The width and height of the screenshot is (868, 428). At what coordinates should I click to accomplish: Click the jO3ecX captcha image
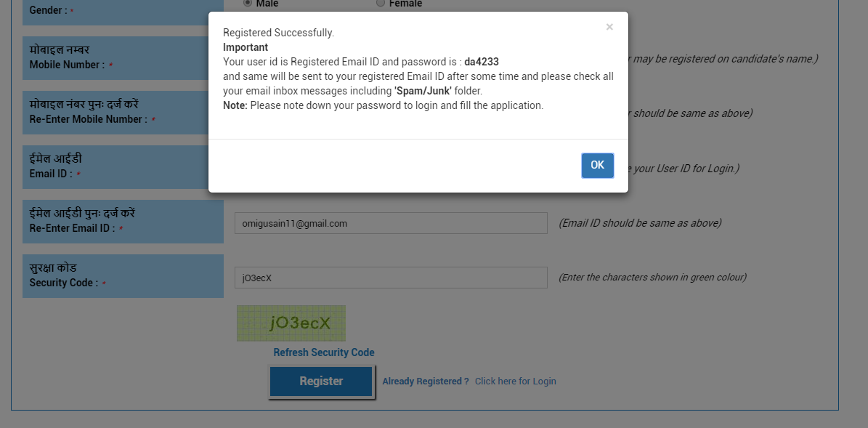[291, 323]
